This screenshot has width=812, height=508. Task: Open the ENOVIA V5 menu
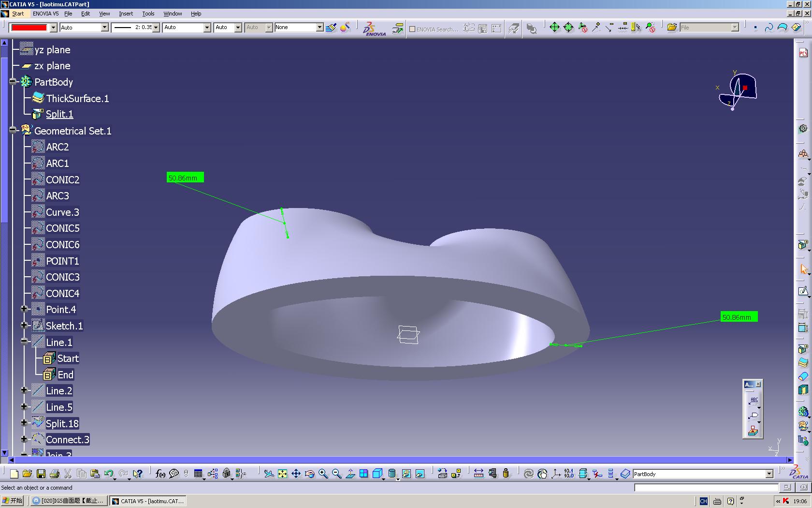[x=45, y=14]
